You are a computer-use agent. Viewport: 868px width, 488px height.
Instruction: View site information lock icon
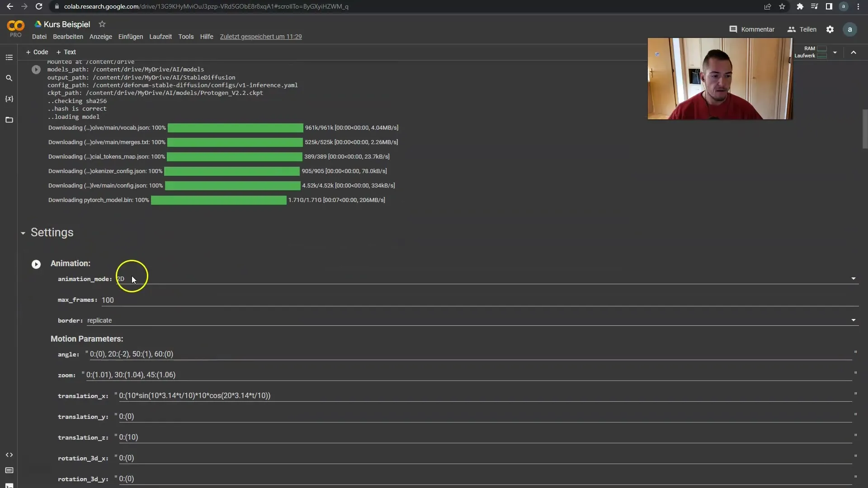[57, 6]
